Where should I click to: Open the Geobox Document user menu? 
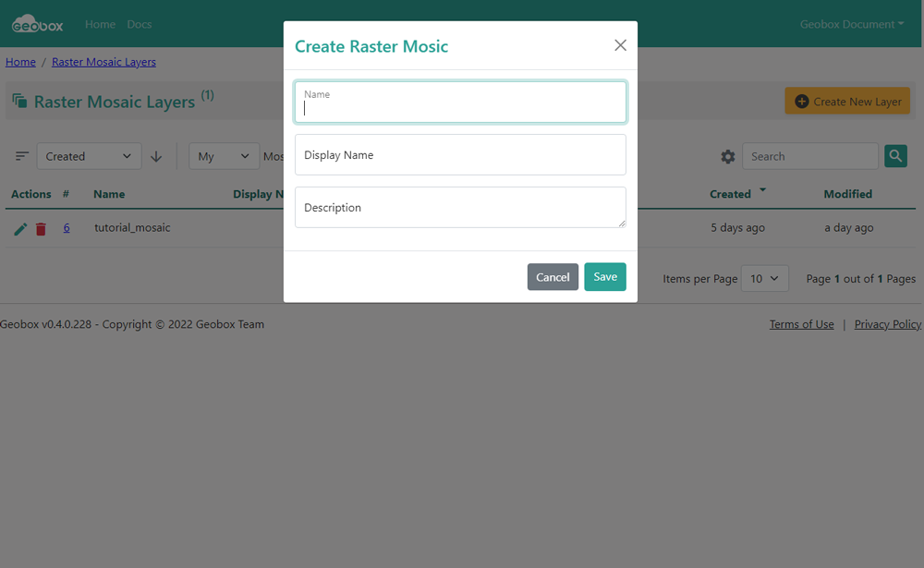coord(852,25)
